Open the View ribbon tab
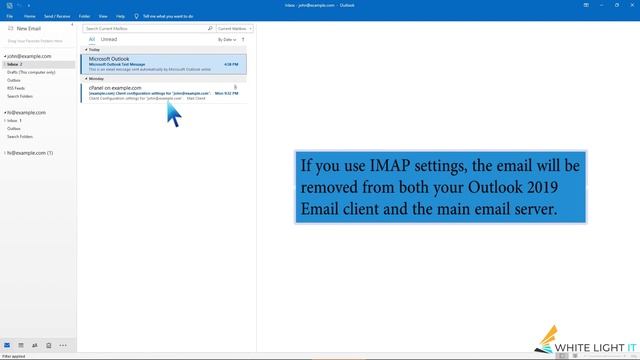640x360 pixels. [103, 16]
